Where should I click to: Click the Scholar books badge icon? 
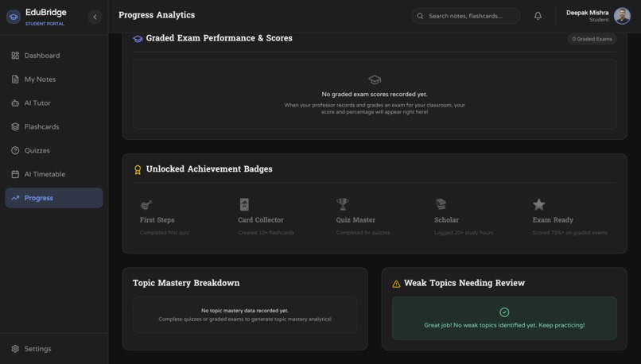[x=441, y=204]
